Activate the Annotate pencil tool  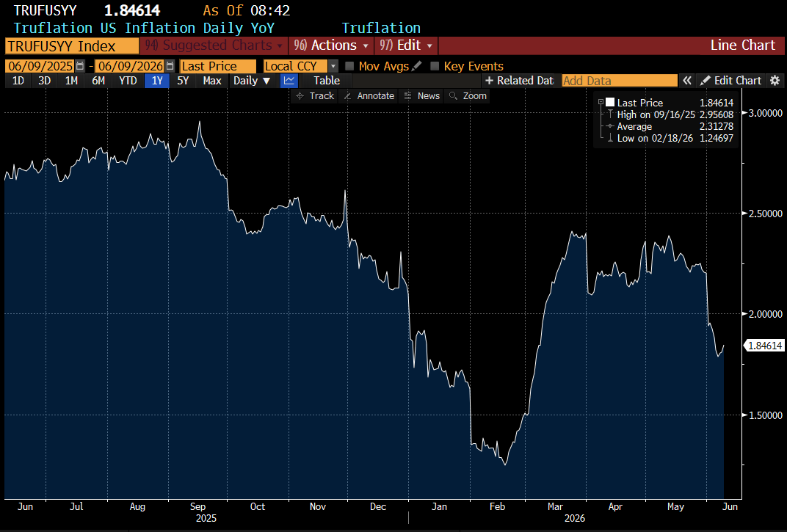tap(369, 96)
